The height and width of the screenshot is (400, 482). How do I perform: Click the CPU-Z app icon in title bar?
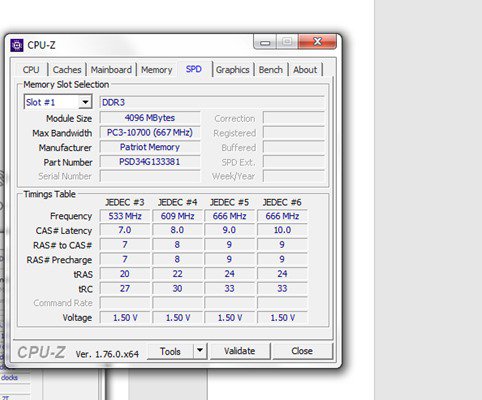pyautogui.click(x=17, y=45)
